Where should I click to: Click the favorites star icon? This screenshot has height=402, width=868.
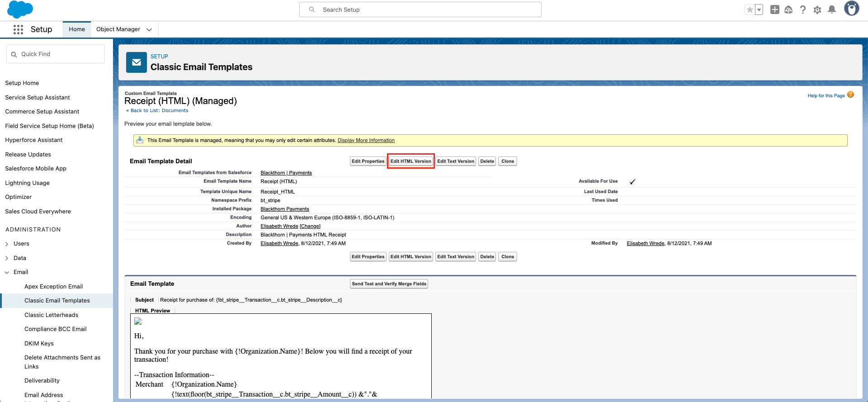coord(750,9)
